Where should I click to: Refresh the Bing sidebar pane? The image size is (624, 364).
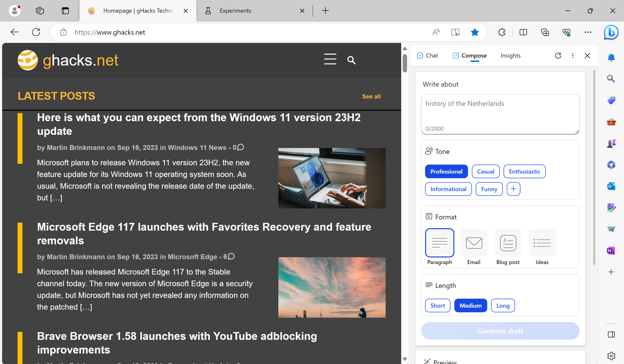coord(558,56)
